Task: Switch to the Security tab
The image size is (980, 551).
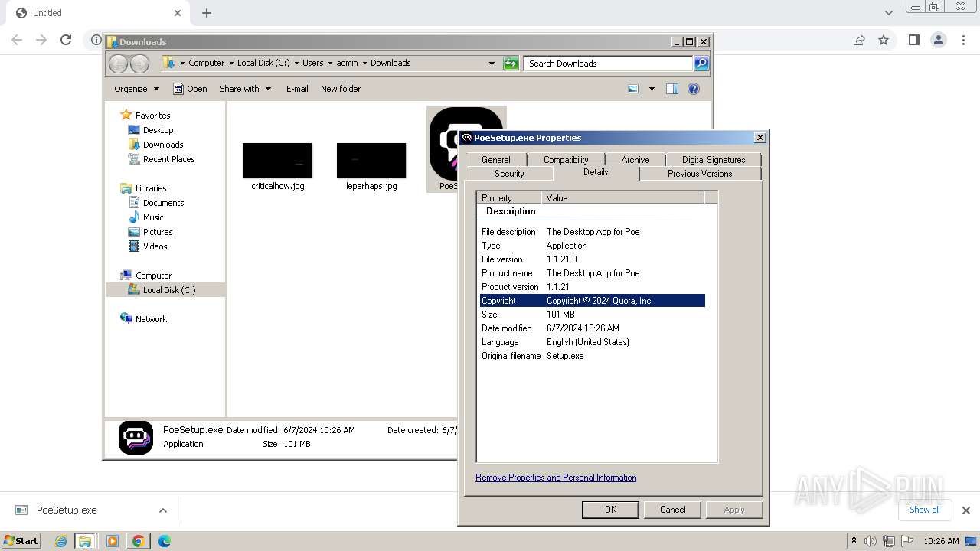Action: 509,174
